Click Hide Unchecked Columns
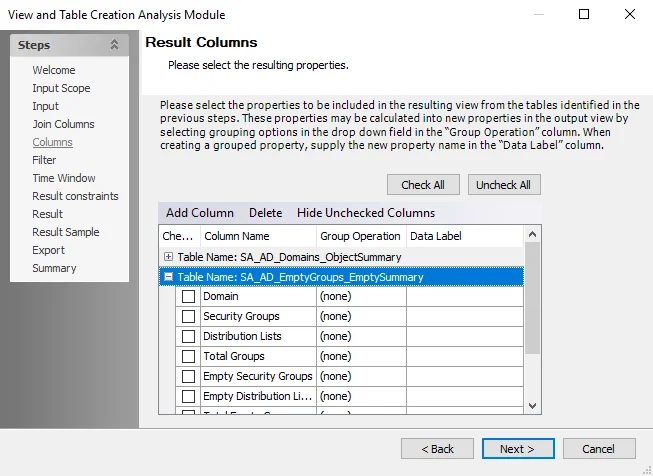Viewport: 653px width, 476px height. 366,213
